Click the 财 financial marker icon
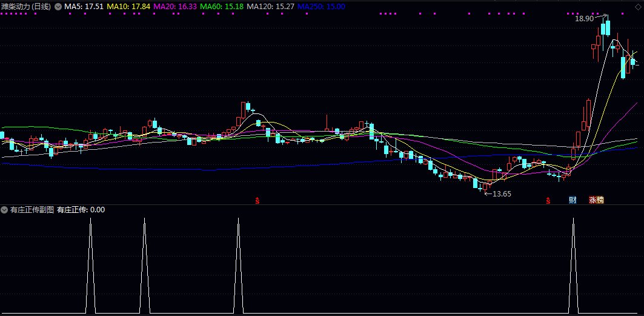The height and width of the screenshot is (316, 644). point(573,200)
